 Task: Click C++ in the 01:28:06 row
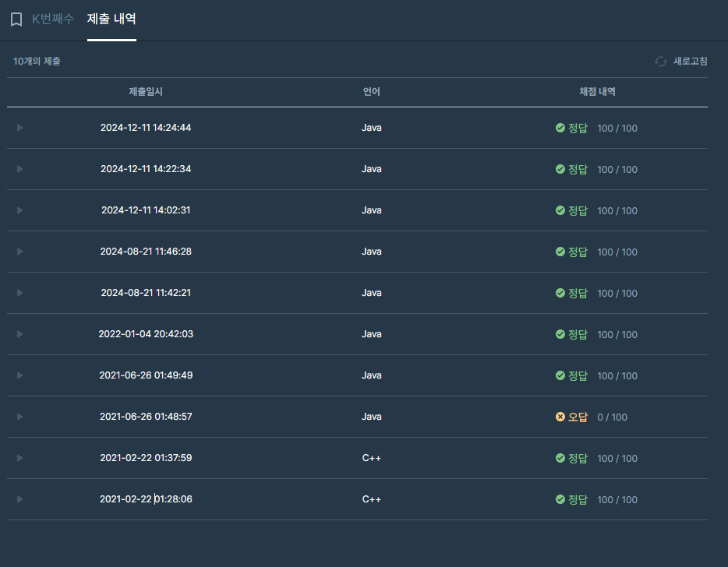(x=372, y=499)
